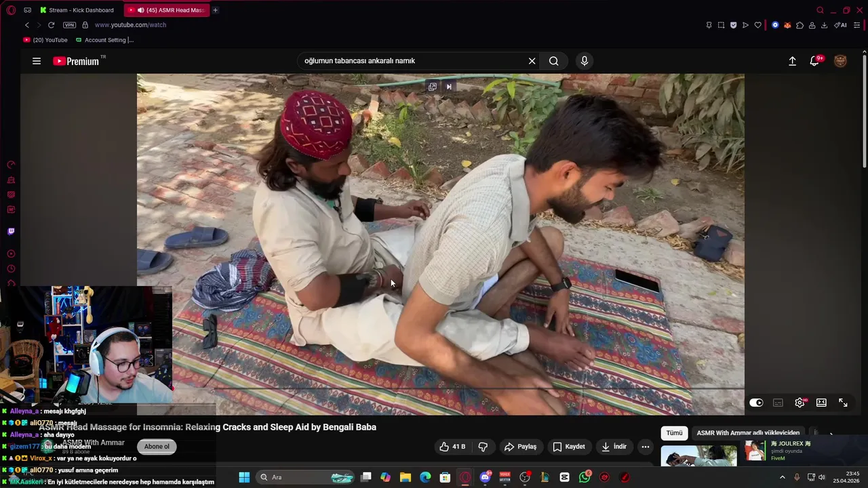Clear the search query text
Viewport: 868px width, 488px height.
pos(532,61)
